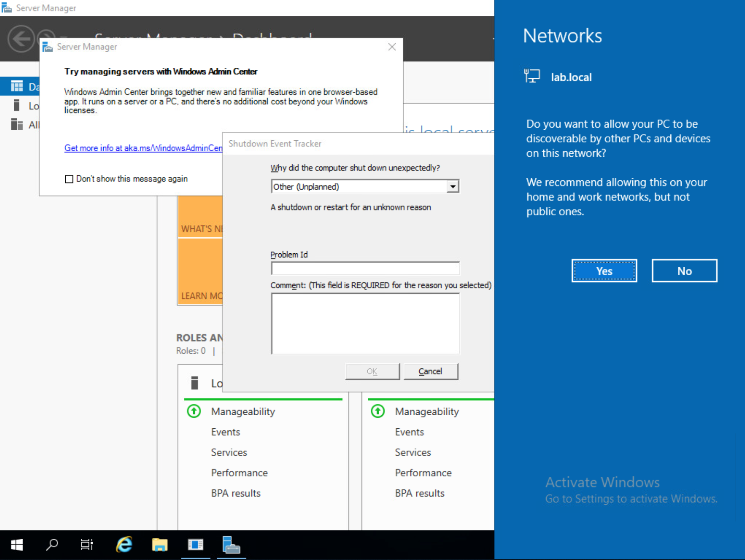Open Services in right server tile

point(413,452)
